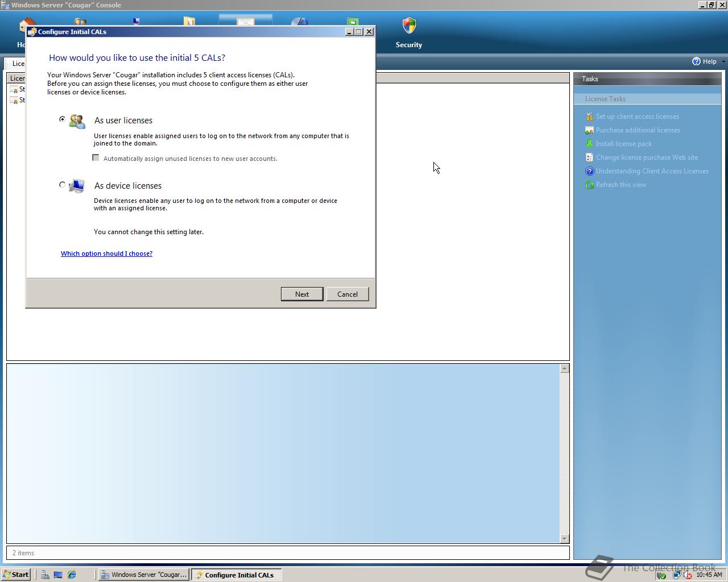Image resolution: width=728 pixels, height=582 pixels.
Task: Select the As device licenses option
Action: (x=63, y=185)
